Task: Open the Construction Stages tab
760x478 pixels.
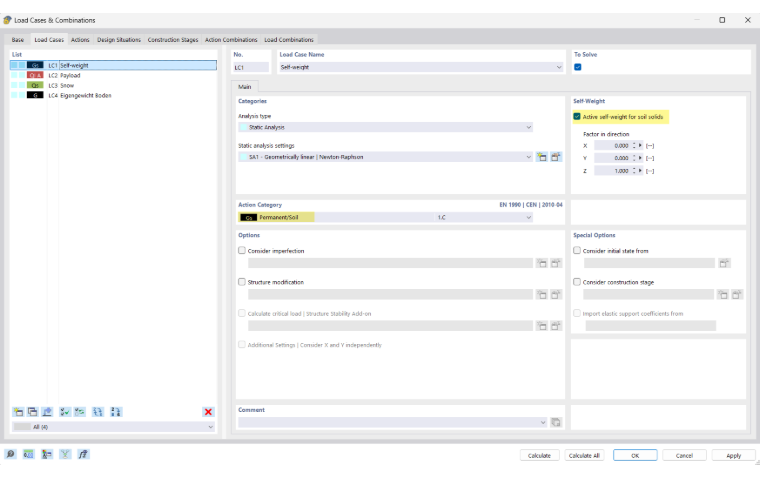Action: (173, 40)
